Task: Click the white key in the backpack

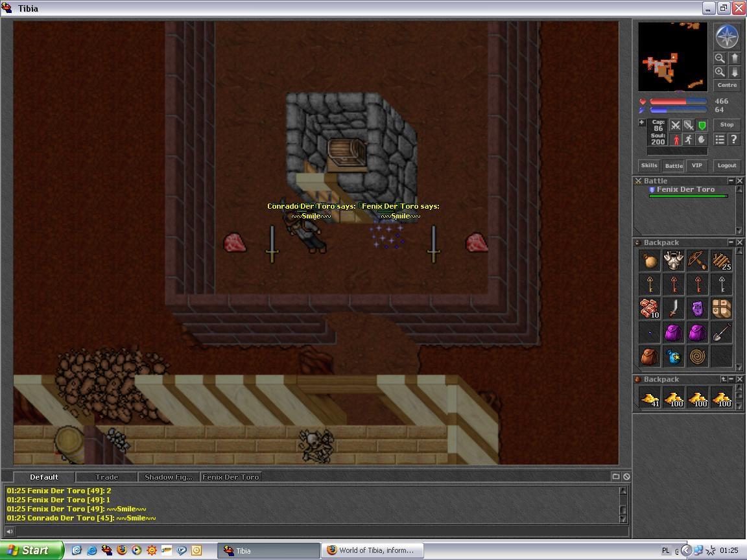Action: 721,285
